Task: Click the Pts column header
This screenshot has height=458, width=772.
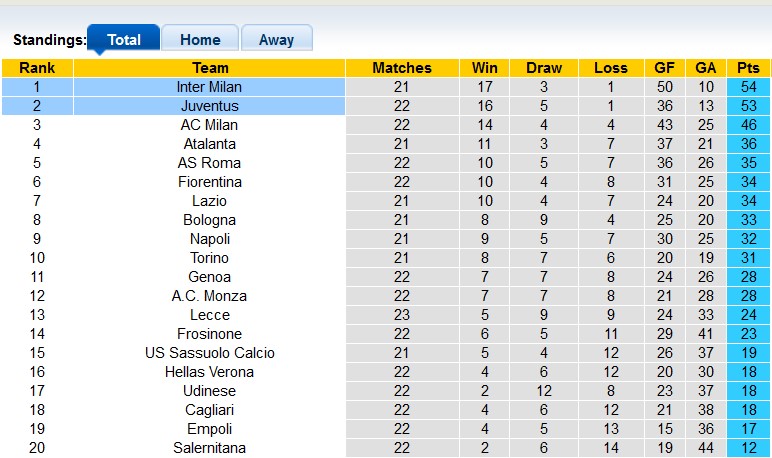Action: [748, 68]
